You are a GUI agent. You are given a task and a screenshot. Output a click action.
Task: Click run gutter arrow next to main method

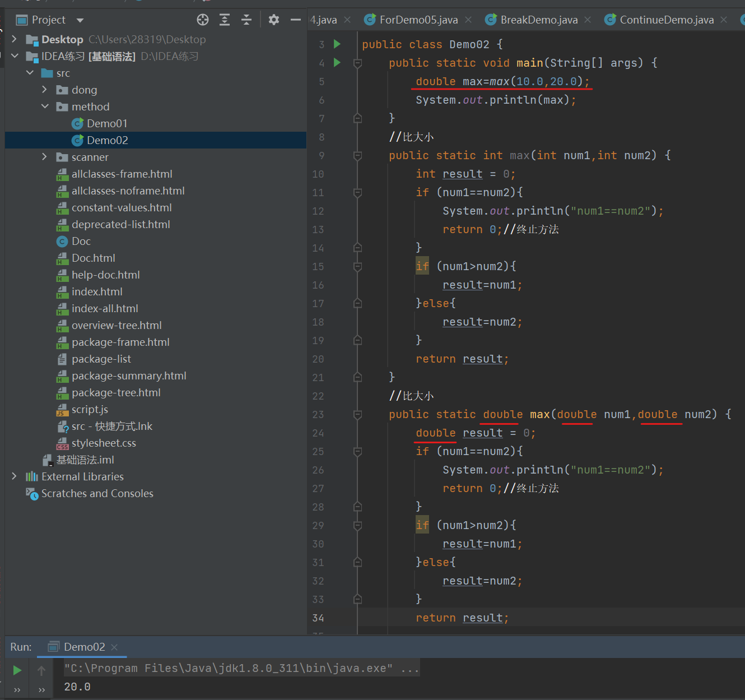click(337, 62)
